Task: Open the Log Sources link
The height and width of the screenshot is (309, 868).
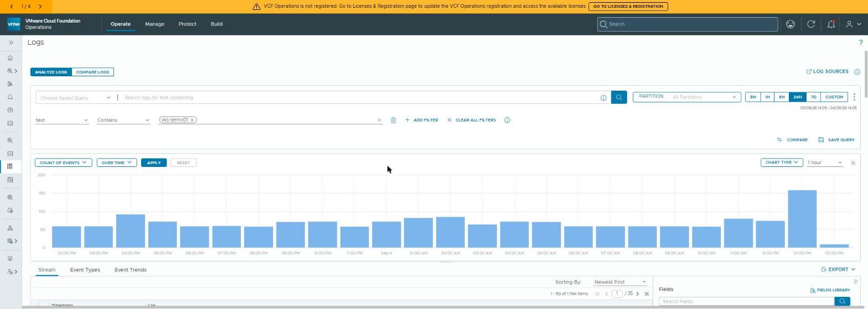Action: 827,71
